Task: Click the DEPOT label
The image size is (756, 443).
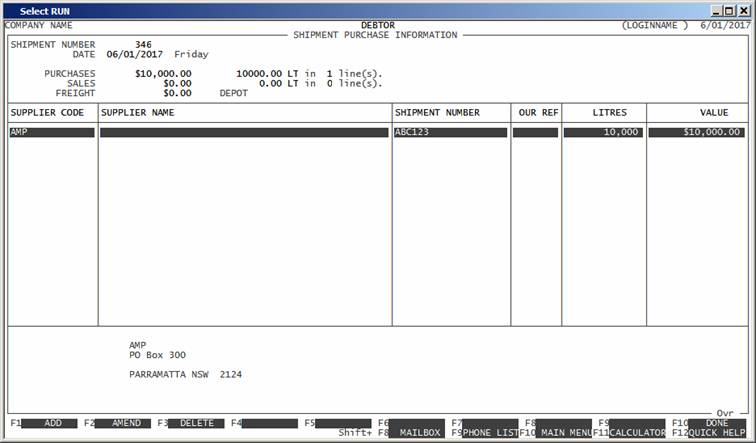Action: tap(234, 93)
